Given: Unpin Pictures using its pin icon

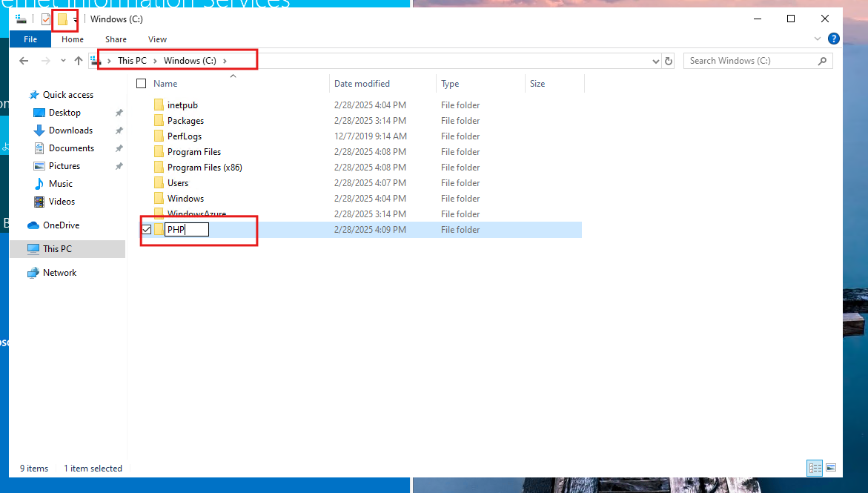Looking at the screenshot, I should point(119,166).
